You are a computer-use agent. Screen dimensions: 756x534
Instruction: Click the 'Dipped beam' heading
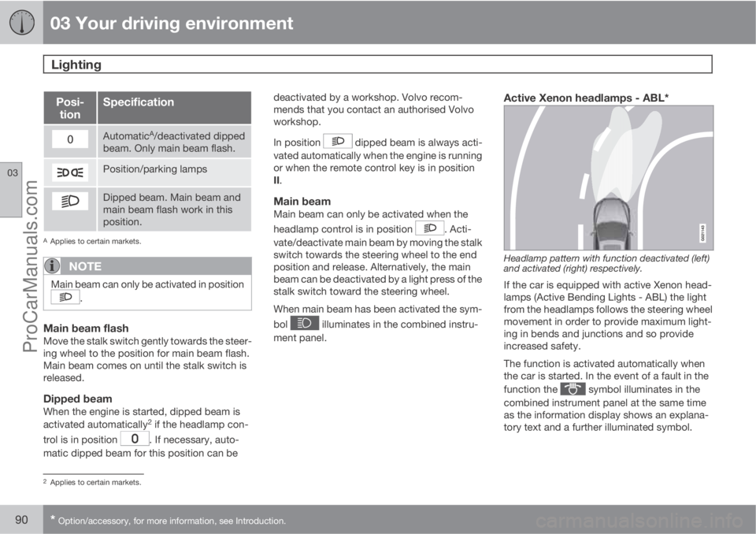coord(78,399)
